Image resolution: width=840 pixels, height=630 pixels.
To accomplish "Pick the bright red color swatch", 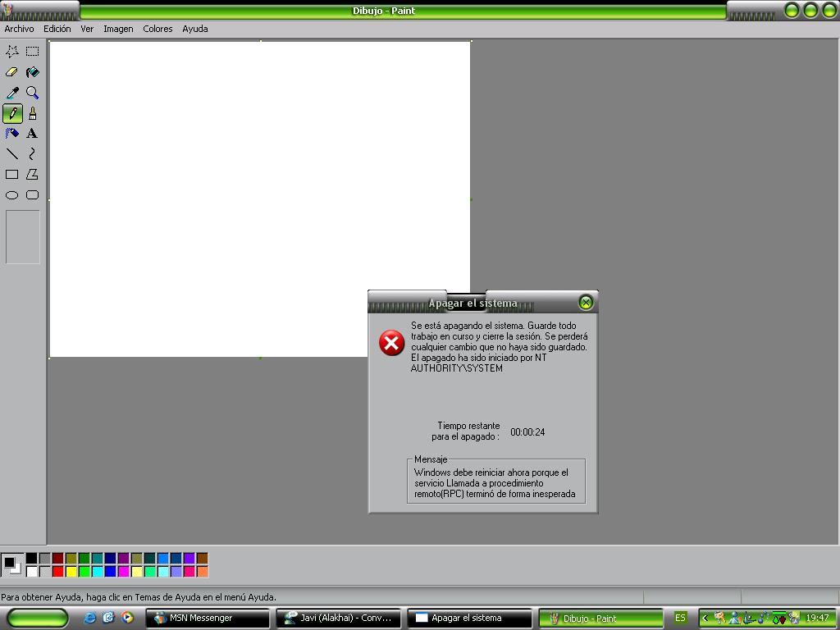I will [58, 572].
